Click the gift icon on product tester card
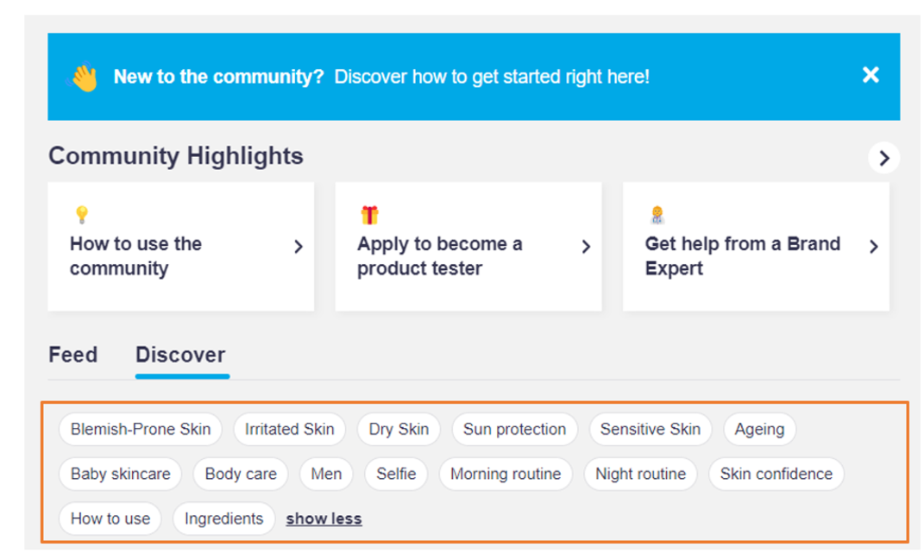Viewport: 924px width, 560px height. tap(369, 215)
